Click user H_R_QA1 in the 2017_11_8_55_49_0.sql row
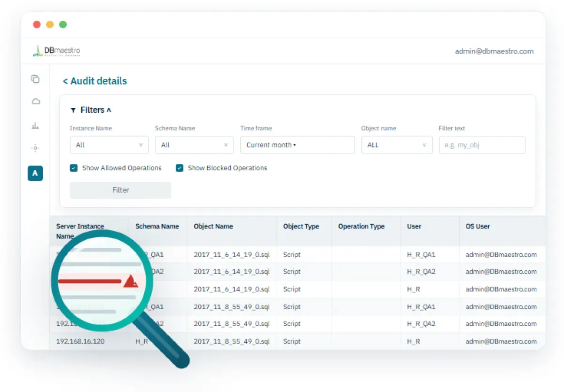This screenshot has height=392, width=564. click(421, 306)
